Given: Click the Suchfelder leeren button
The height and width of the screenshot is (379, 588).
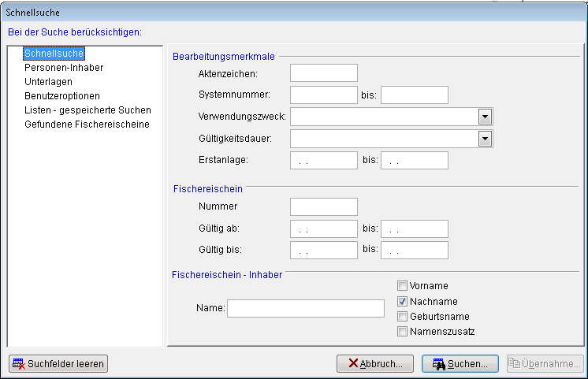Looking at the screenshot, I should (x=58, y=363).
